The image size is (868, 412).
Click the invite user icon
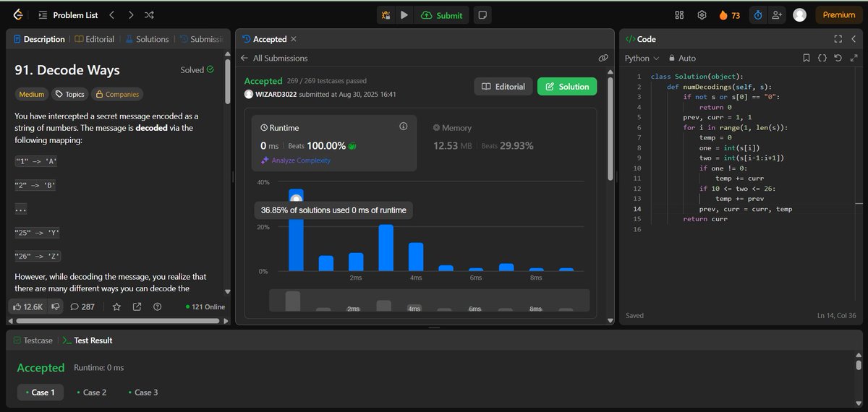[777, 14]
